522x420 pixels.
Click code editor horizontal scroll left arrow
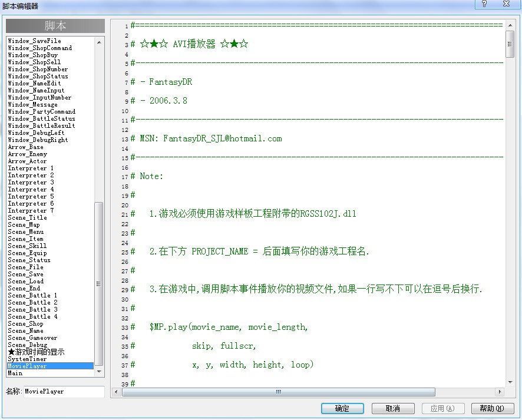tap(116, 392)
